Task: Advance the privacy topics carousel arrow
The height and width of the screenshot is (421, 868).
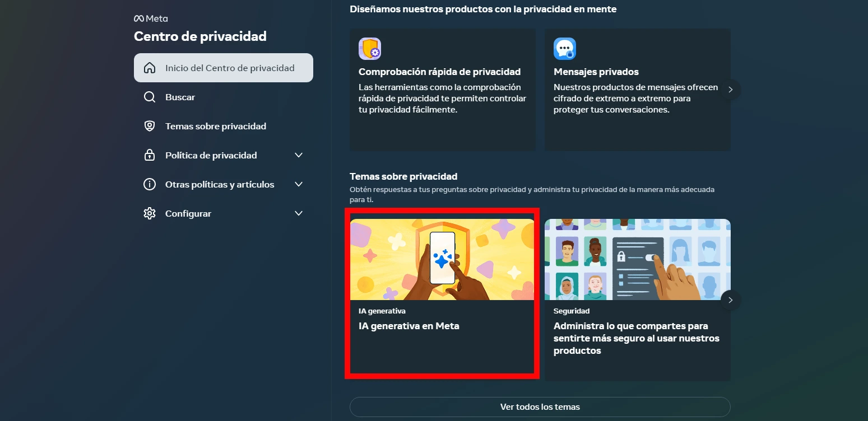Action: 730,300
